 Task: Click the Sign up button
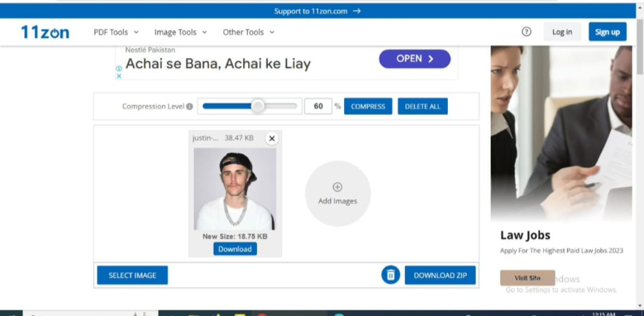(x=608, y=32)
